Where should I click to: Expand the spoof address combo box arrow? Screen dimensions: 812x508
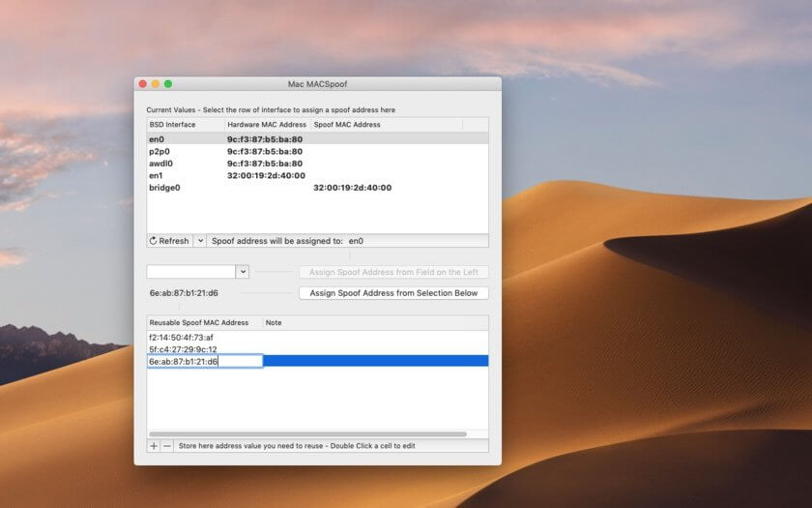click(243, 272)
